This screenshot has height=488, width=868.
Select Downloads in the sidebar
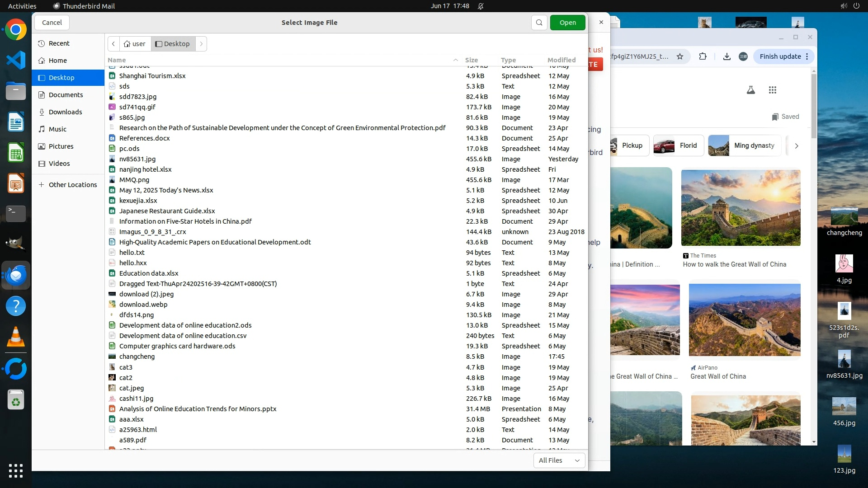coord(65,112)
